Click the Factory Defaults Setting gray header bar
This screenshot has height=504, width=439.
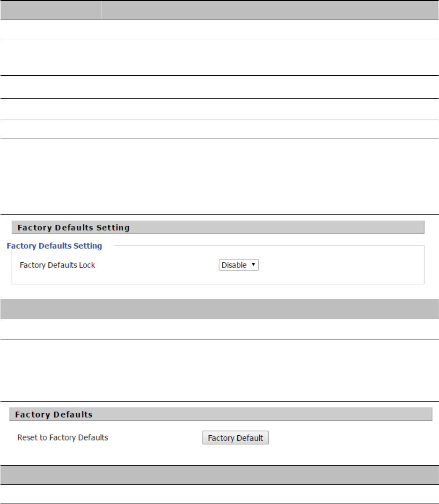coord(218,228)
